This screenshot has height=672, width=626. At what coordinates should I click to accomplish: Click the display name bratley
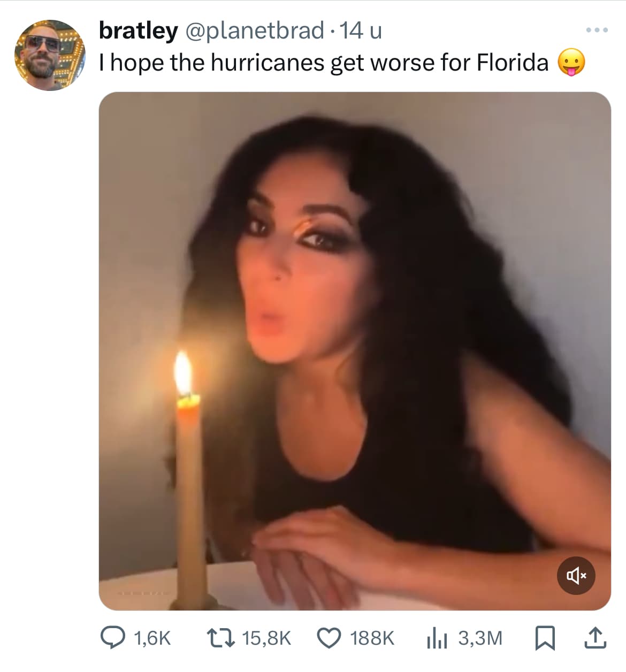[x=139, y=30]
